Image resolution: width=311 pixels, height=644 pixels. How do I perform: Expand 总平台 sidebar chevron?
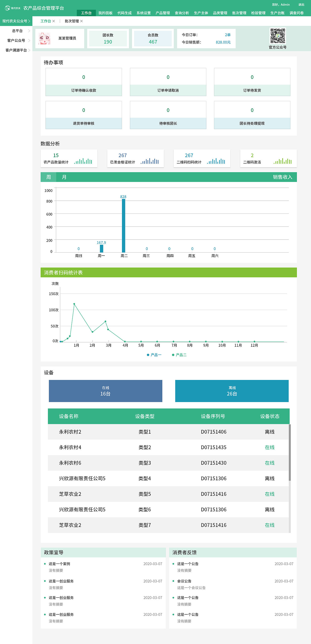coord(29,31)
